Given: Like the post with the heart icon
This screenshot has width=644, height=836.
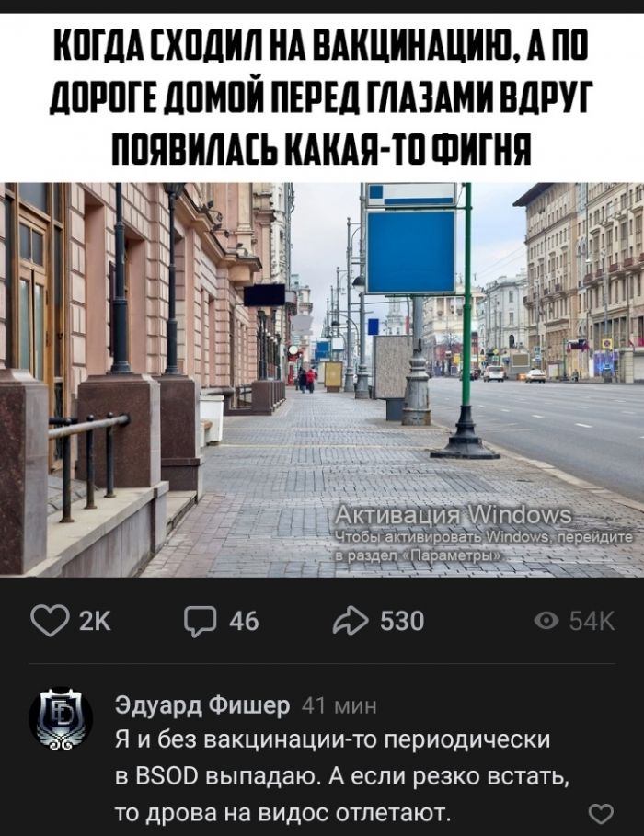Looking at the screenshot, I should tap(49, 621).
